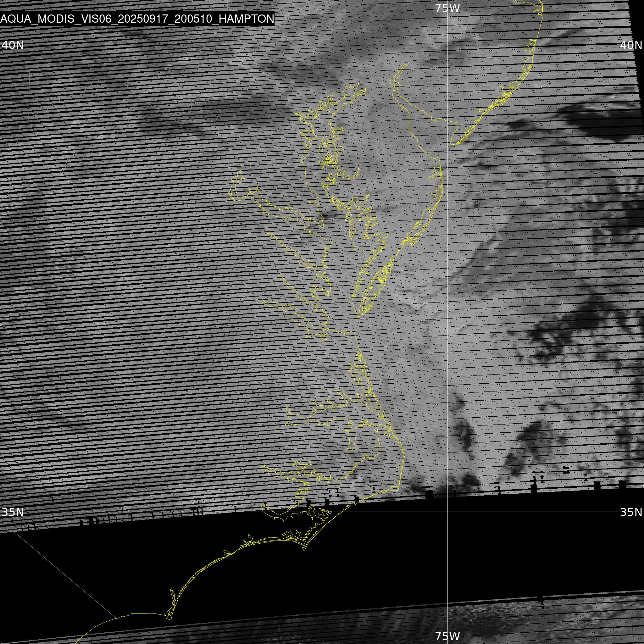Click the 75W label at top
Image resolution: width=644 pixels, height=644 pixels.
click(x=448, y=8)
